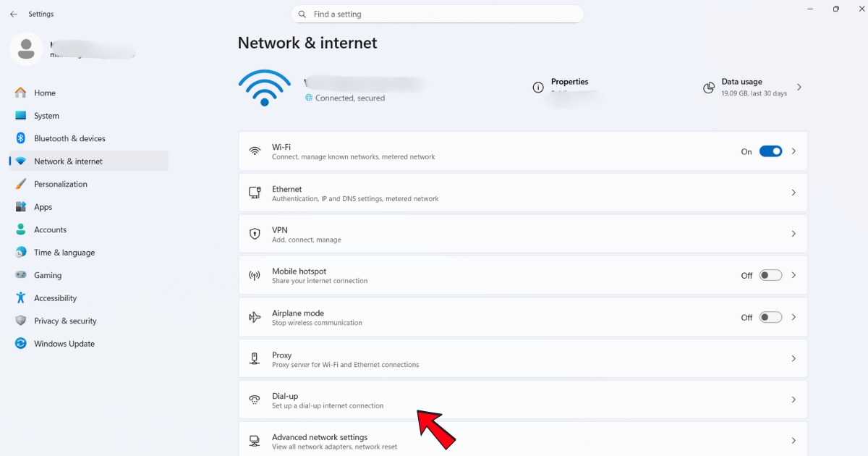This screenshot has width=868, height=456.
Task: Enable the Mobile hotspot toggle
Action: tap(770, 275)
